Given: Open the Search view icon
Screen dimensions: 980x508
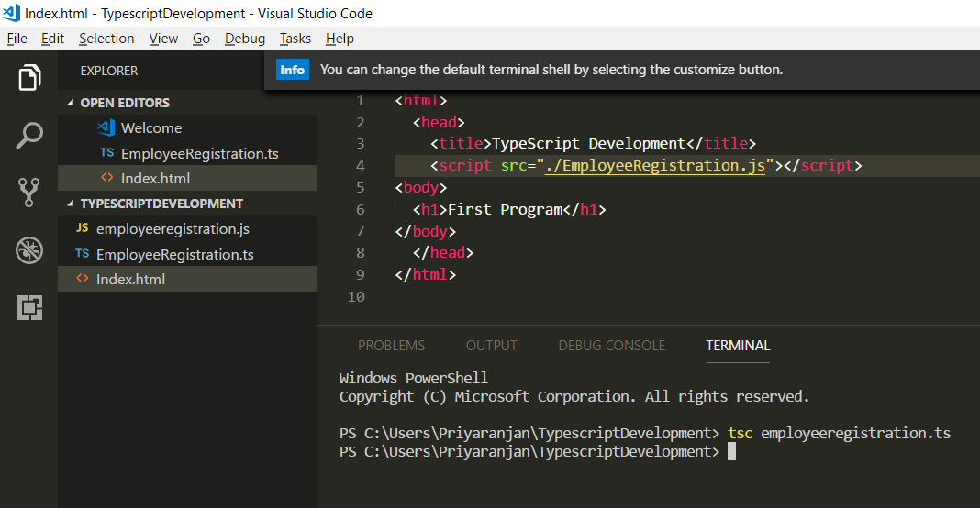Looking at the screenshot, I should coord(29,135).
